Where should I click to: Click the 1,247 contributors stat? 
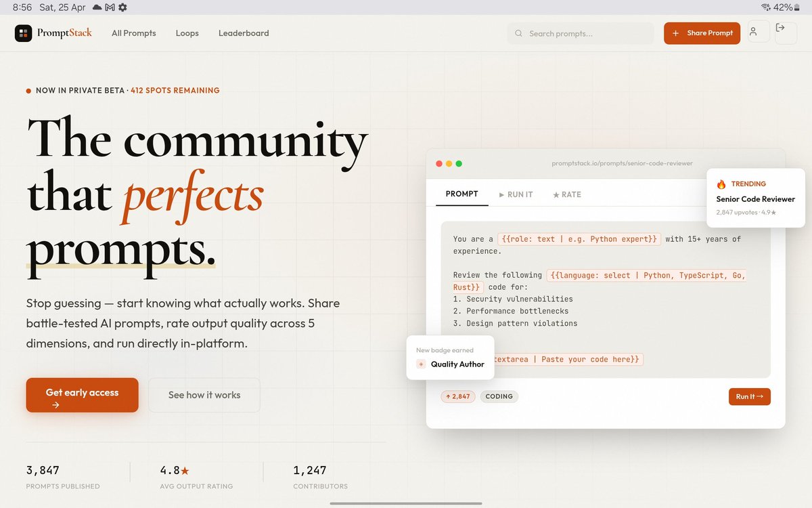pos(320,477)
